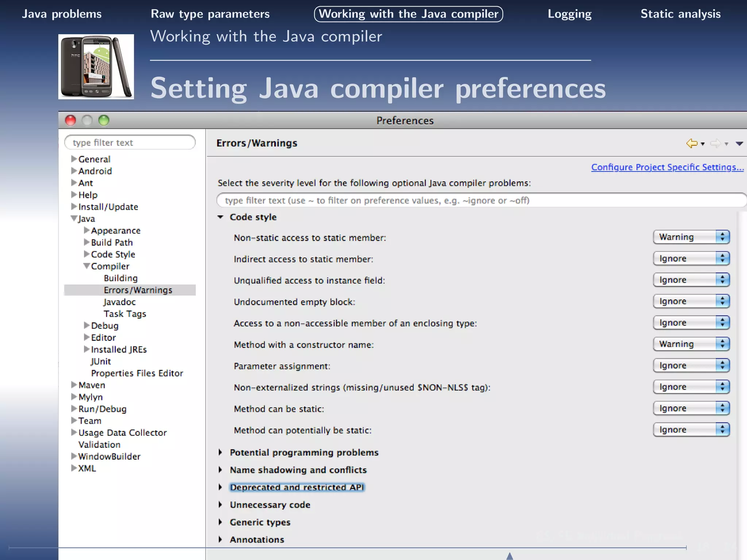Click the green zoom window button

(x=104, y=120)
